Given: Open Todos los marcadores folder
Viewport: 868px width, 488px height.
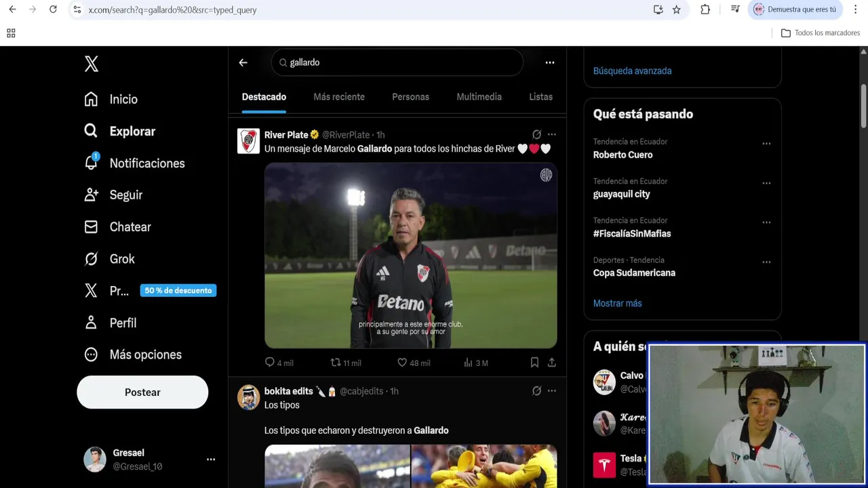Looking at the screenshot, I should [821, 33].
